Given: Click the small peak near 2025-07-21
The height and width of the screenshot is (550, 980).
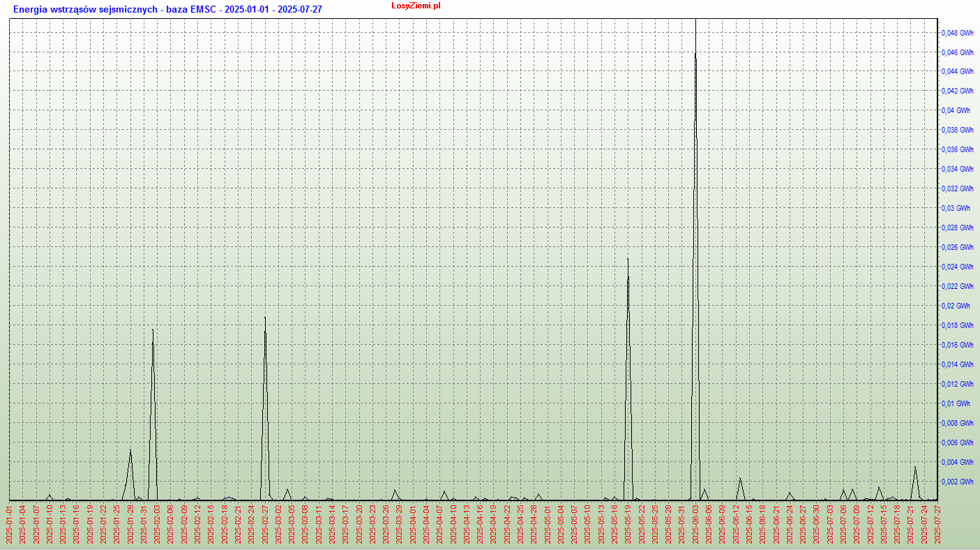Looking at the screenshot, I should click(915, 467).
